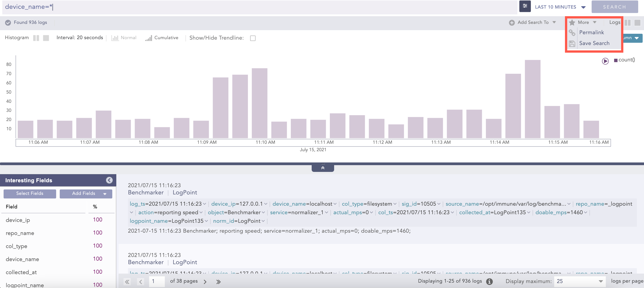Click the displaying logs info icon

pyautogui.click(x=489, y=281)
